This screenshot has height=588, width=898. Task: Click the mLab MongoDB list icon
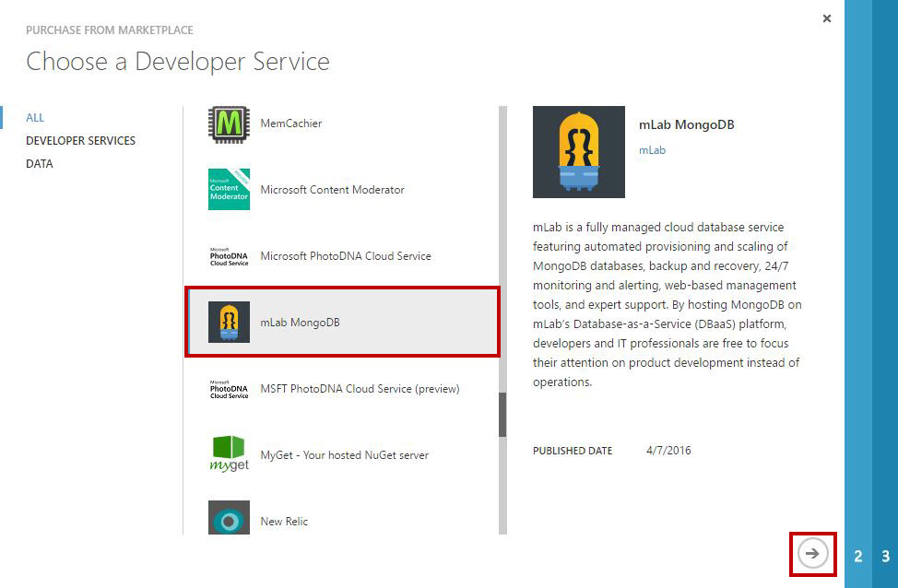pyautogui.click(x=229, y=323)
